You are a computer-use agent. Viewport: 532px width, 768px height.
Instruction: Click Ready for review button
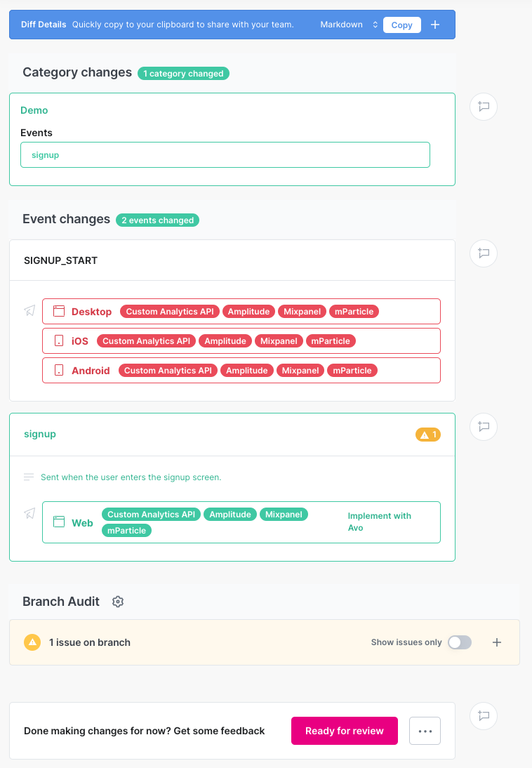pos(344,731)
